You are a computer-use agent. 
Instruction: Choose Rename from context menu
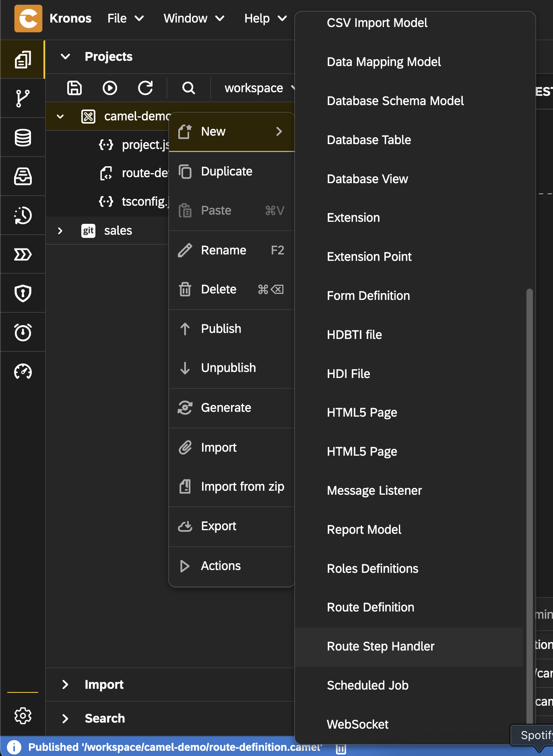coord(232,250)
